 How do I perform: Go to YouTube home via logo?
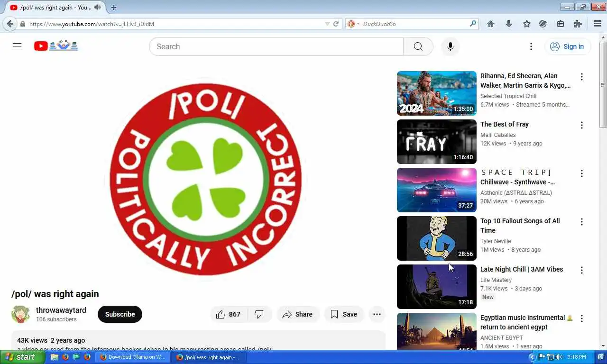tap(56, 46)
